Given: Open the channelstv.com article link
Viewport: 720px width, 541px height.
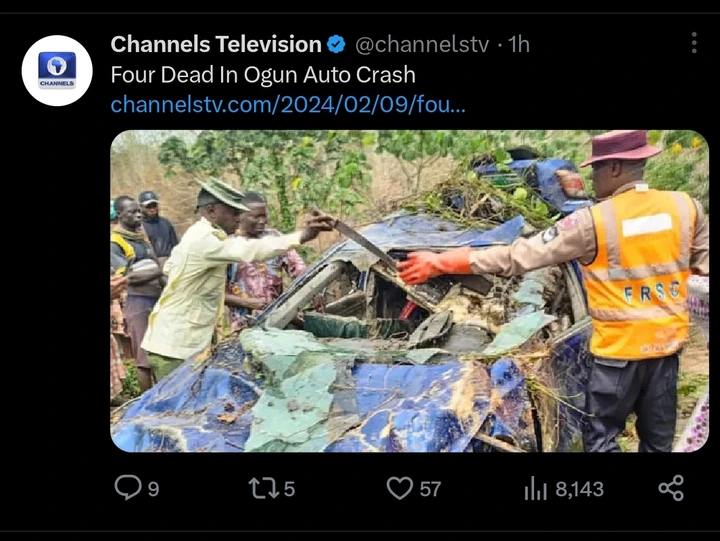Looking at the screenshot, I should click(288, 104).
